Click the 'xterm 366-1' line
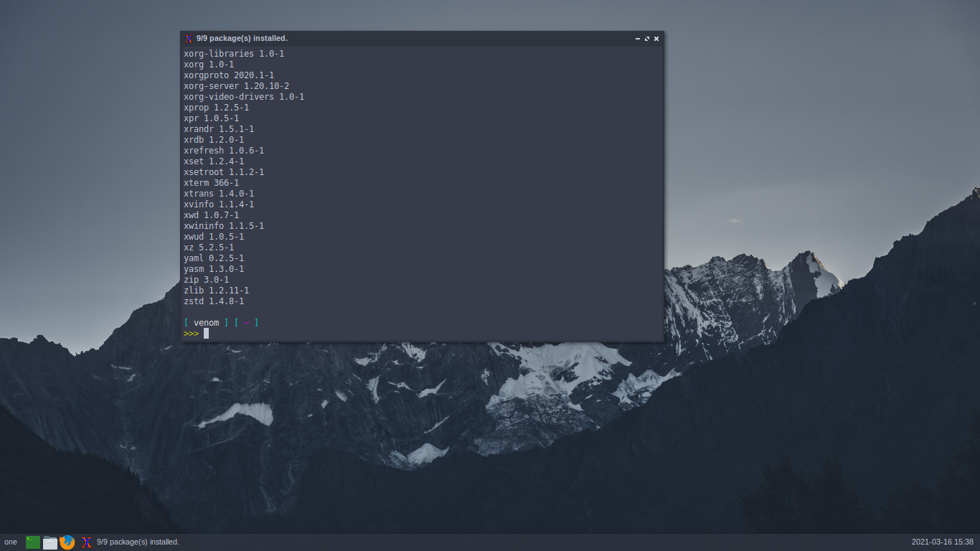Viewport: 980px width, 551px height. pos(211,183)
